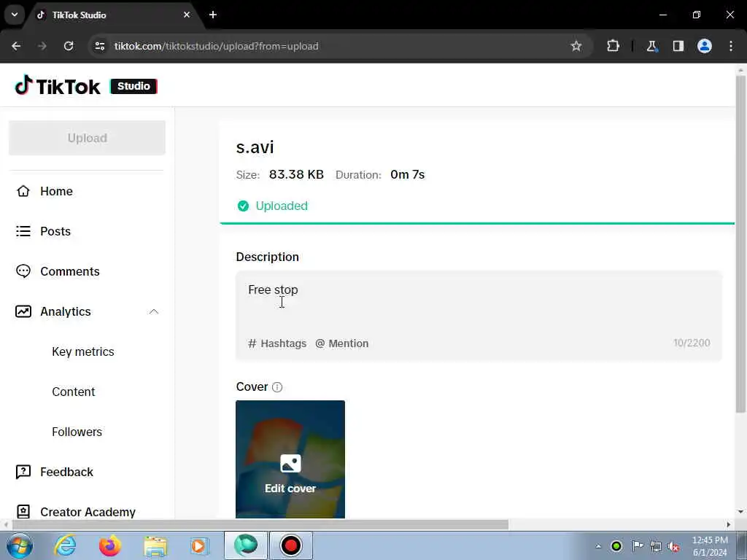
Task: Click Edit cover on the thumbnail
Action: click(290, 488)
